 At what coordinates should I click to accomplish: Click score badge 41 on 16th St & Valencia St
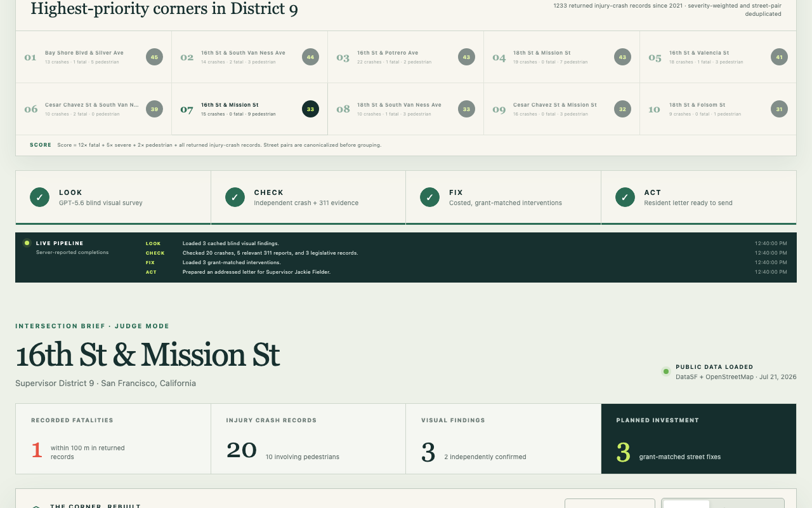click(x=779, y=57)
